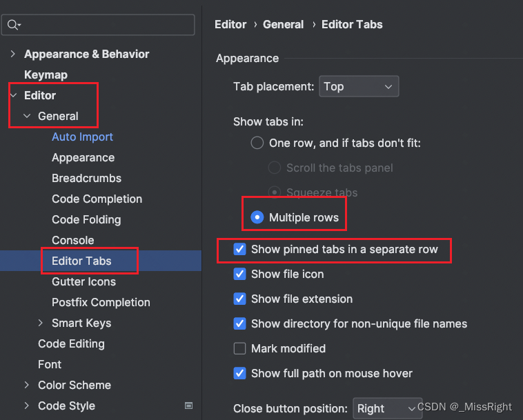Collapse the Editor tree section
The image size is (523, 420).
tap(13, 95)
